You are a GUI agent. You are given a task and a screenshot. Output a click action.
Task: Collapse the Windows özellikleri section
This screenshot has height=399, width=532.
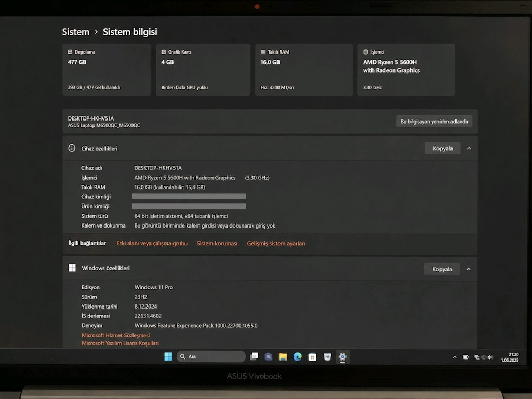coord(468,269)
